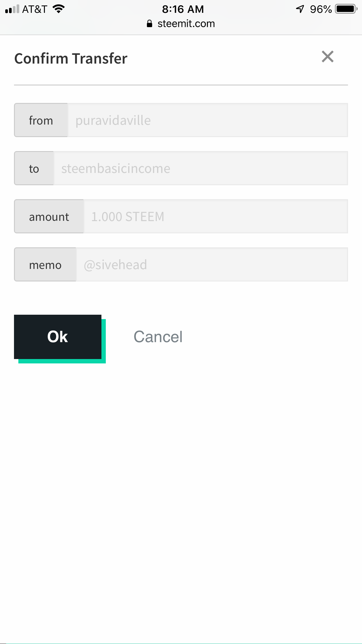Select the to field showing steembasicincome

(x=201, y=168)
